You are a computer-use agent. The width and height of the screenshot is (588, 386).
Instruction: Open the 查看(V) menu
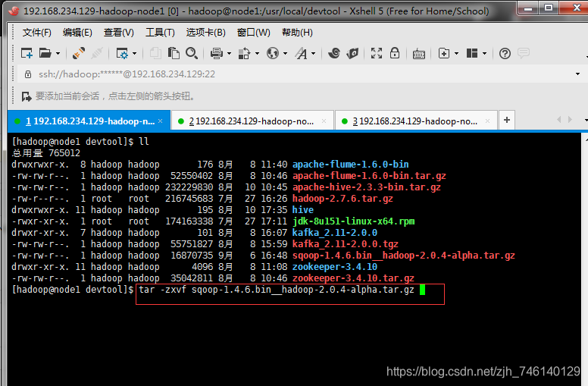click(118, 33)
